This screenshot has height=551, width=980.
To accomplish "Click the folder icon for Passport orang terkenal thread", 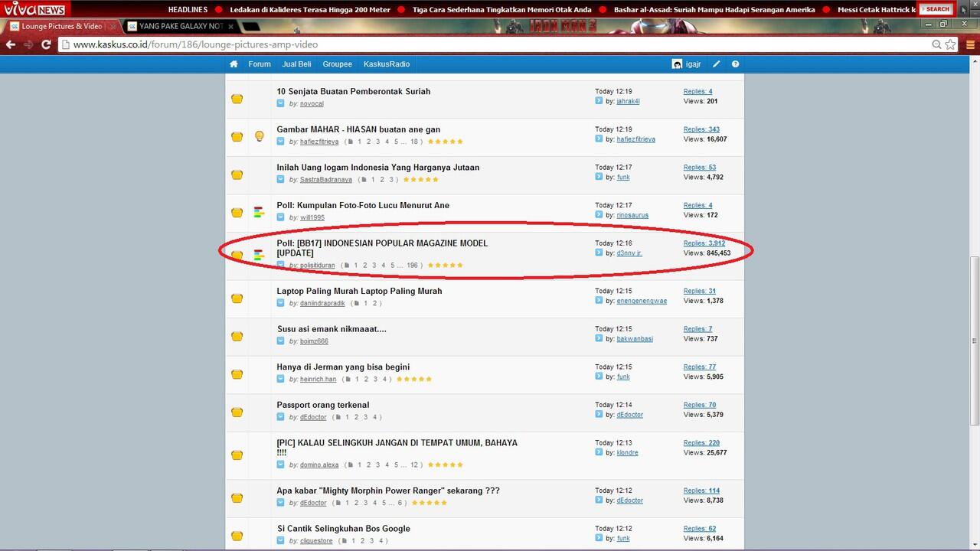I will click(237, 412).
